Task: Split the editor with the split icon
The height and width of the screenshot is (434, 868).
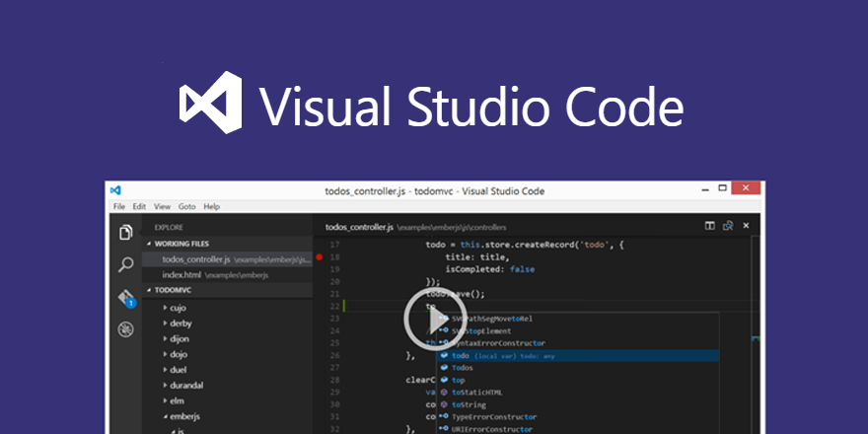Action: [x=709, y=225]
